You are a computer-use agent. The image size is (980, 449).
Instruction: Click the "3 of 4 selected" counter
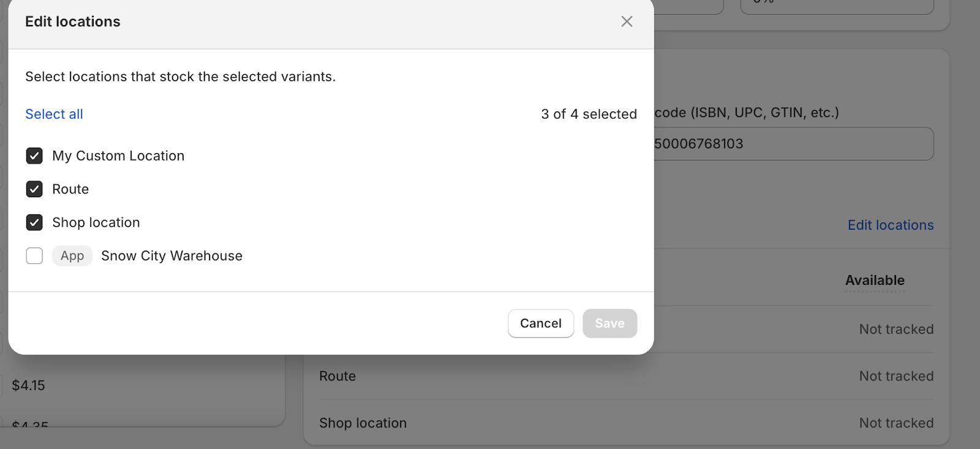pyautogui.click(x=589, y=114)
